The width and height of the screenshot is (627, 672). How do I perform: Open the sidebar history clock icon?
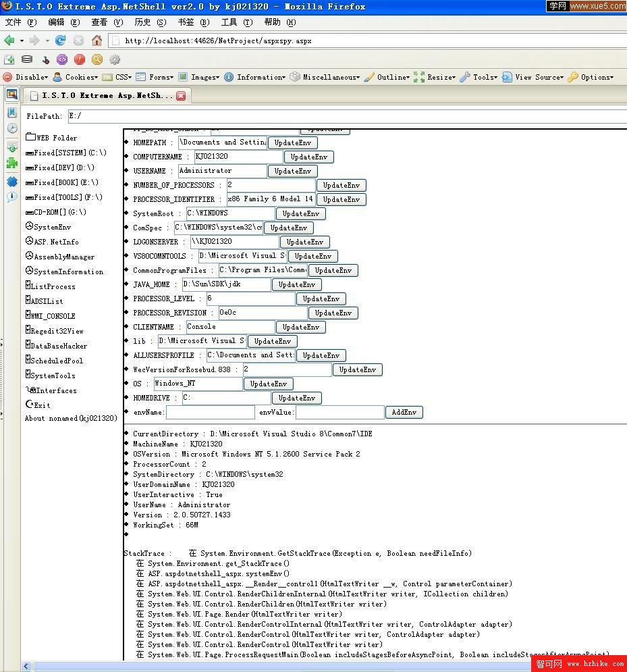point(12,128)
